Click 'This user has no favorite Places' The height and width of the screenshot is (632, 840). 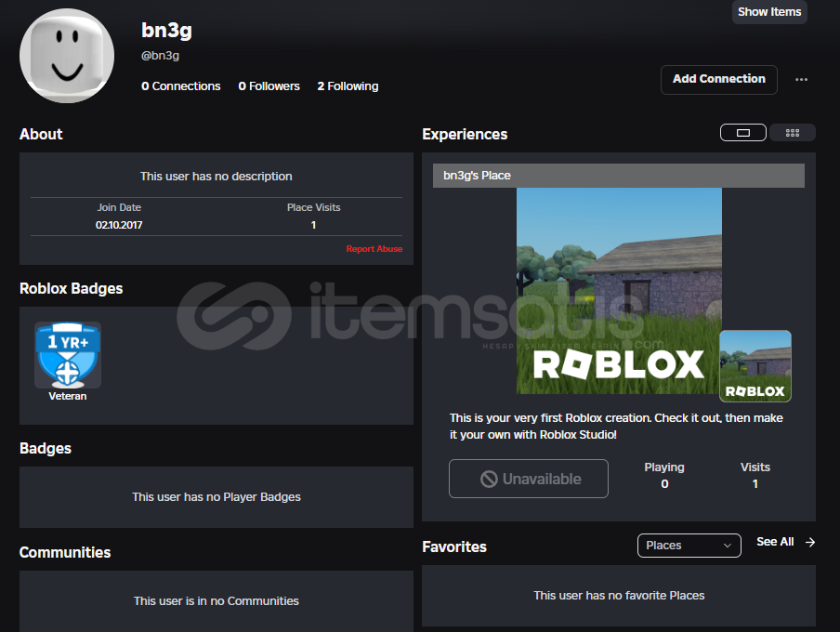[619, 596]
